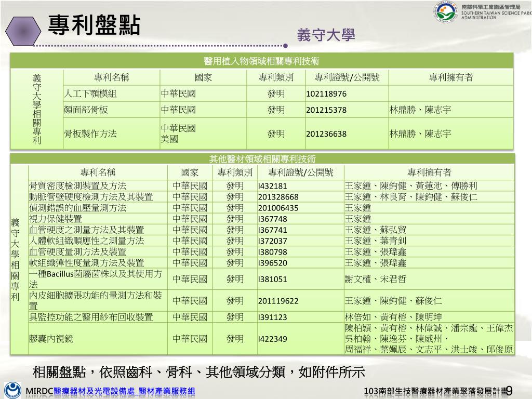The height and width of the screenshot is (399, 532).
Task: Click the purple hexagon beside the title
Action: 23,31
